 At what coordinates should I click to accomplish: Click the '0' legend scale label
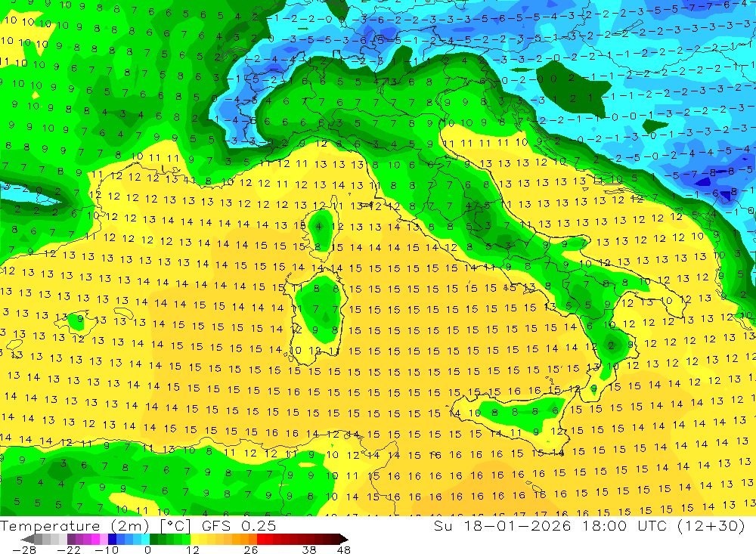coord(147,550)
